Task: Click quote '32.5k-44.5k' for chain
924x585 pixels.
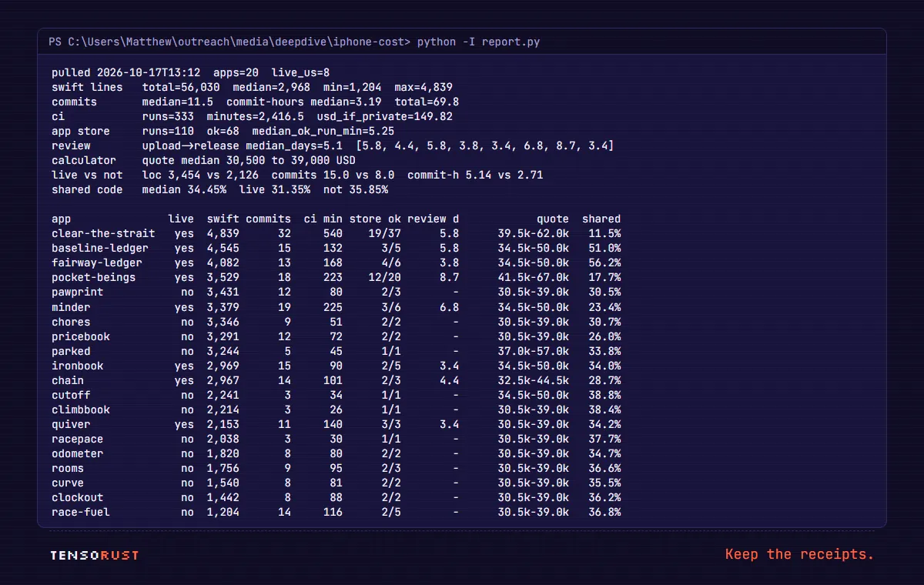Action: (x=533, y=380)
